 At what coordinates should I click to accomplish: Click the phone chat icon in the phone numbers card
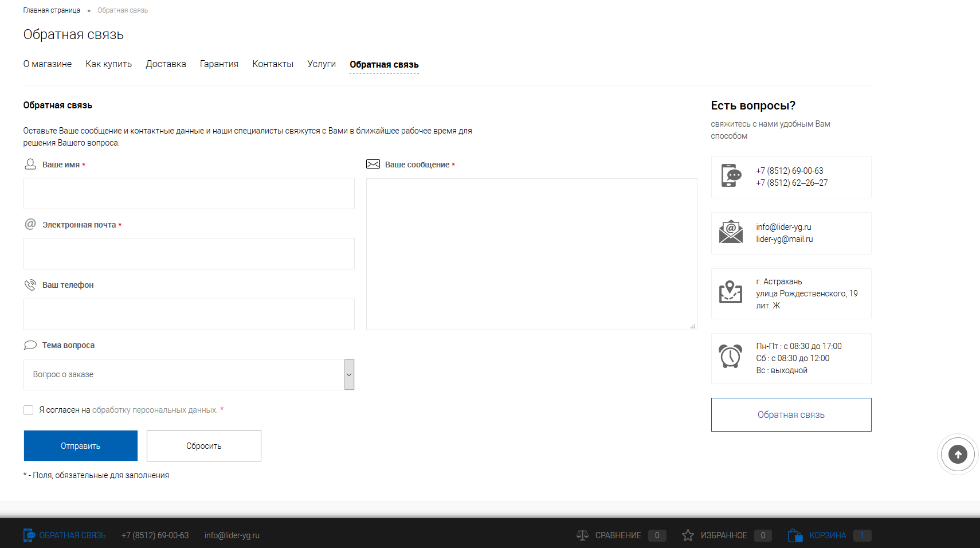(x=731, y=175)
